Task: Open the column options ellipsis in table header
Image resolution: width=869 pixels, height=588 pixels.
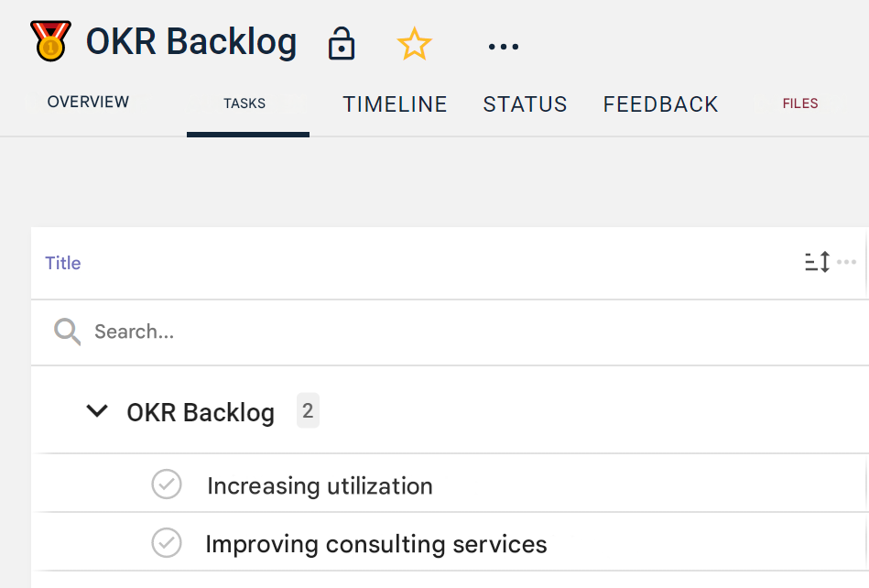Action: 847,263
